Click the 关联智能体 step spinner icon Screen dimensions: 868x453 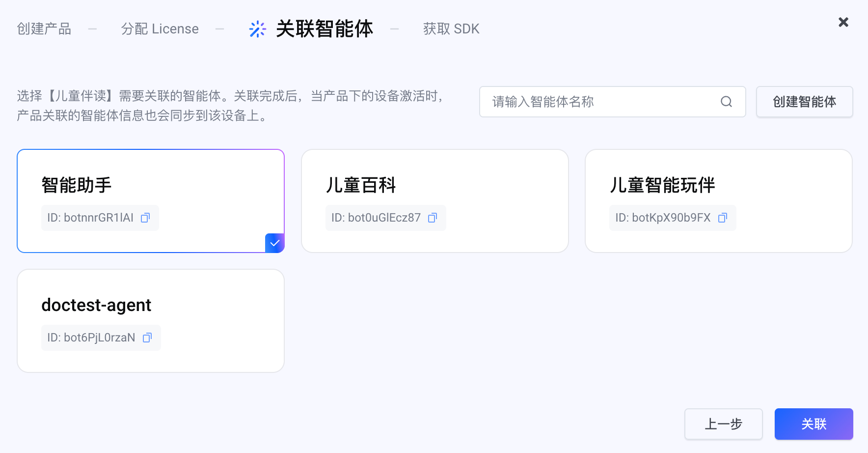click(257, 29)
